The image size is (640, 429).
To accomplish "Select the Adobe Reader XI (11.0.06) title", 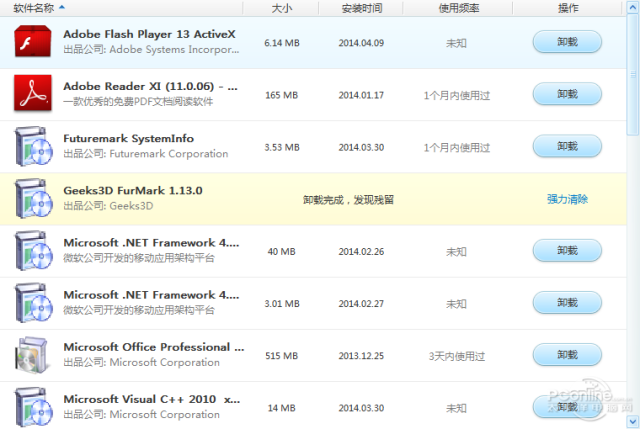I will [x=150, y=87].
